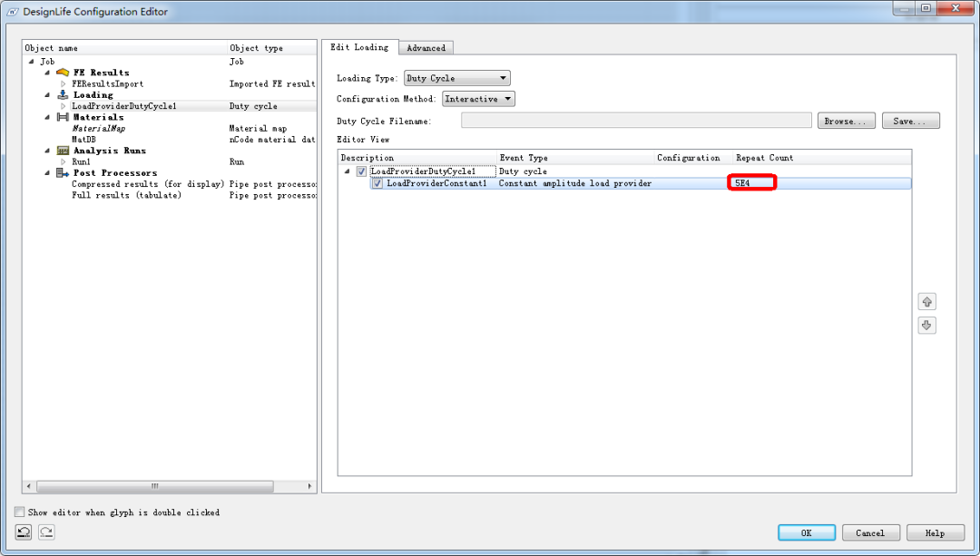Click the Event Type column header
Viewport: 980px width, 556px height.
[575, 158]
